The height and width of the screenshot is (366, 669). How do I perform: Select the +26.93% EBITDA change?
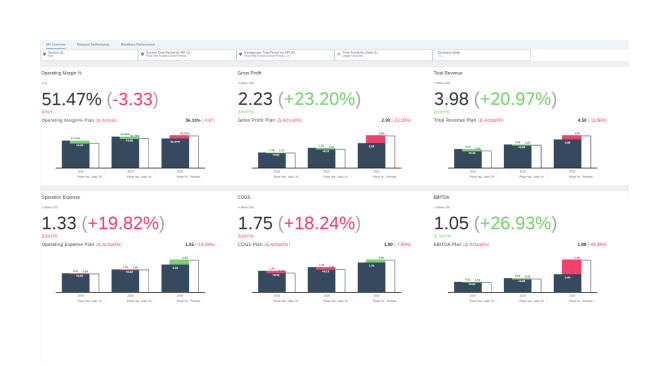coord(515,223)
